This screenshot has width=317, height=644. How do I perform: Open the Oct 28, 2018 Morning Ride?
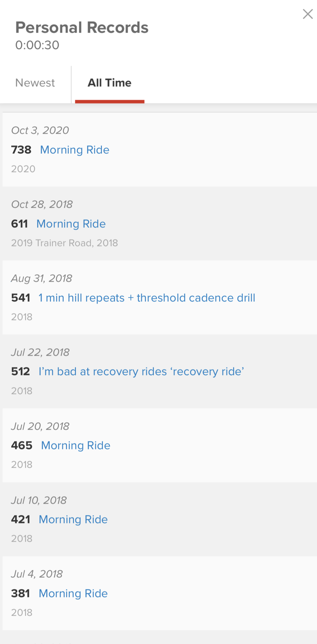(71, 224)
